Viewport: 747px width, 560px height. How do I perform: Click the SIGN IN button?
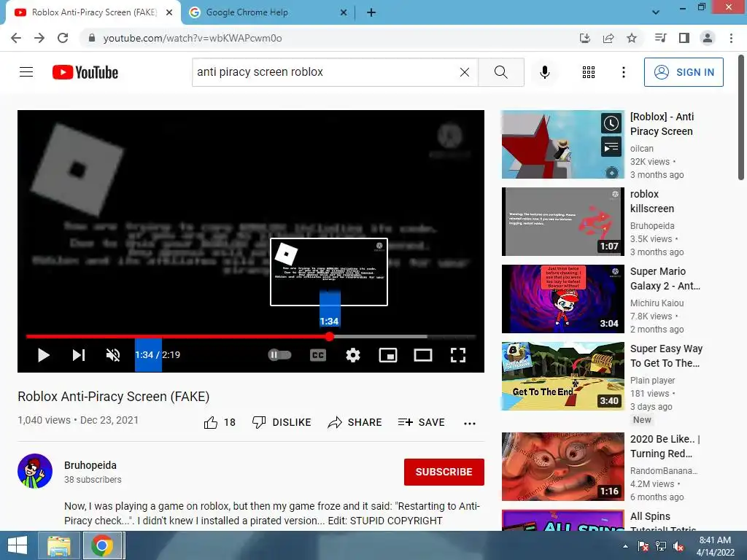(x=684, y=72)
